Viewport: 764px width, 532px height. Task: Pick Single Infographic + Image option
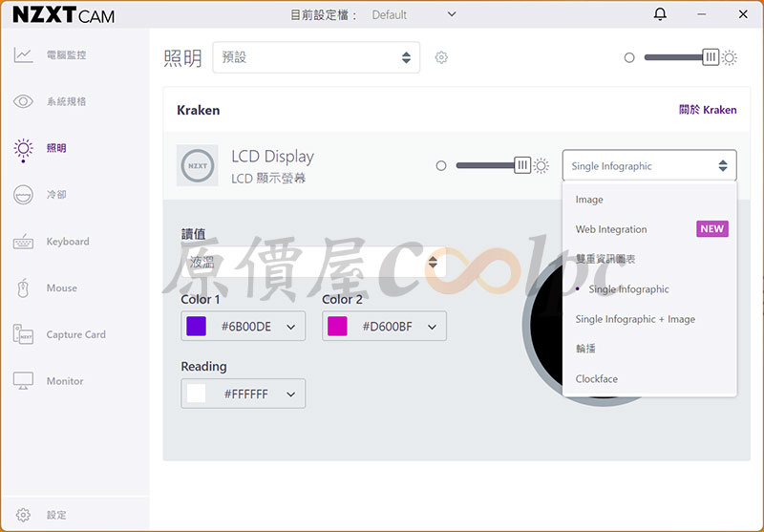point(635,319)
